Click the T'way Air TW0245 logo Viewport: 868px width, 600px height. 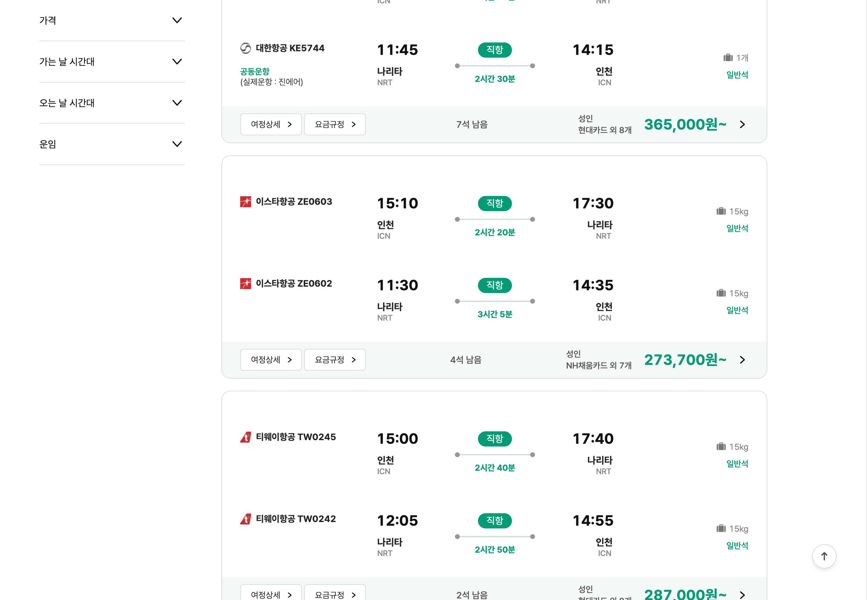pyautogui.click(x=245, y=437)
